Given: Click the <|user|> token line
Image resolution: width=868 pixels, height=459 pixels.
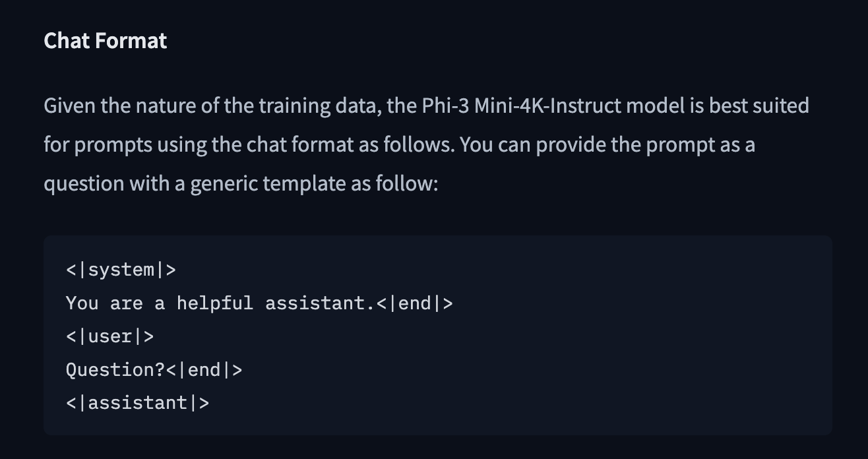Looking at the screenshot, I should [109, 336].
